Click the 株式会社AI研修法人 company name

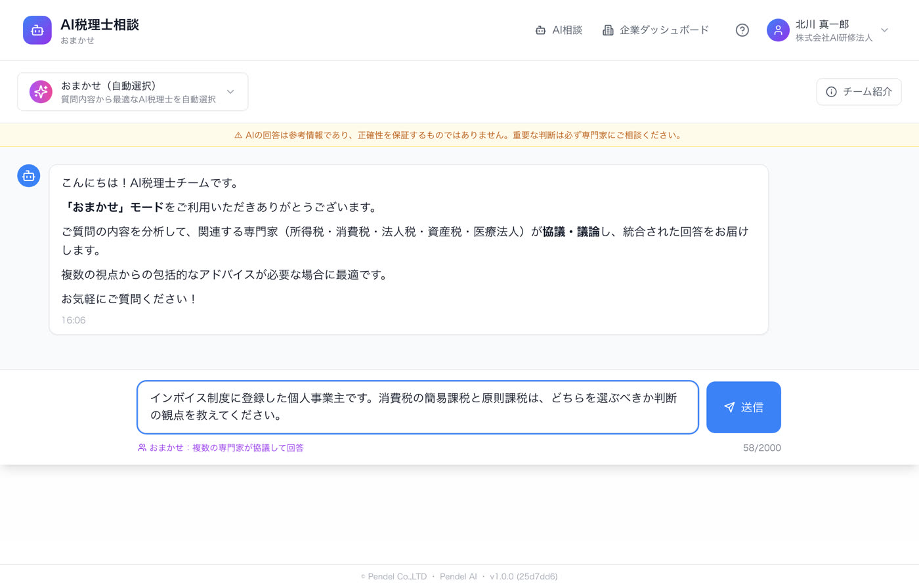pos(834,38)
